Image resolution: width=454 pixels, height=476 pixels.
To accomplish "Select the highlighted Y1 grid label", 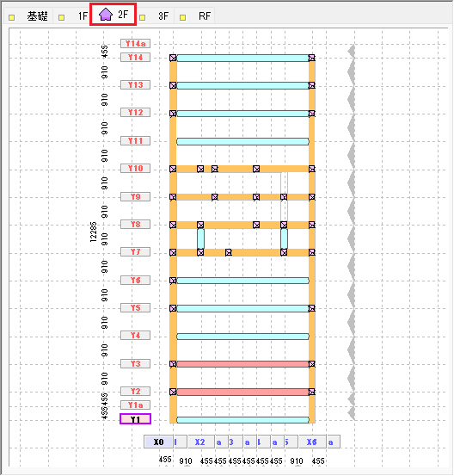I will point(135,419).
